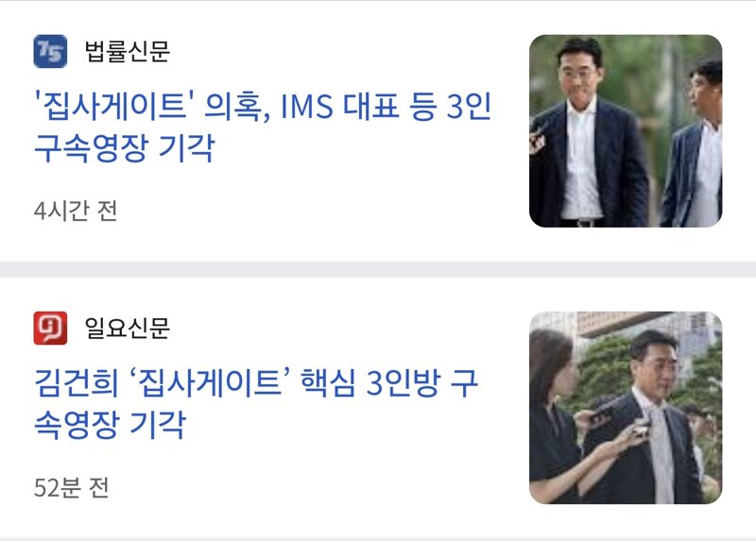756x541 pixels.
Task: Open the 일요신문 article thumbnail image
Action: [626, 408]
